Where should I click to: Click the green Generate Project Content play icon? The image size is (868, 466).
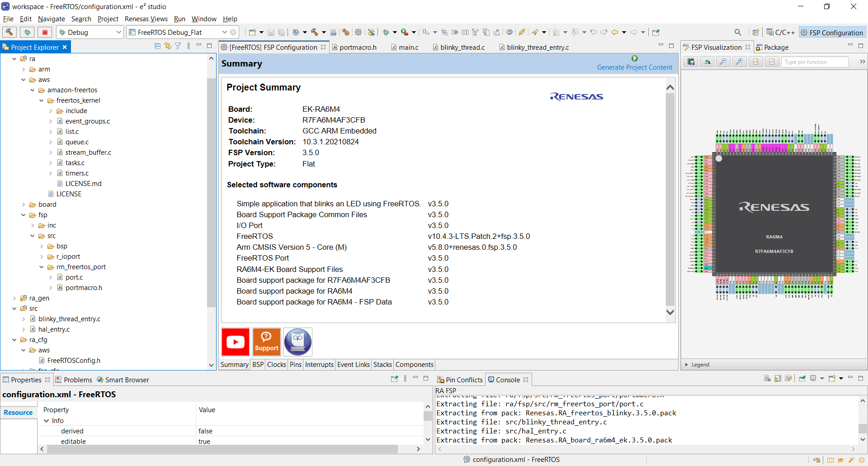[635, 58]
